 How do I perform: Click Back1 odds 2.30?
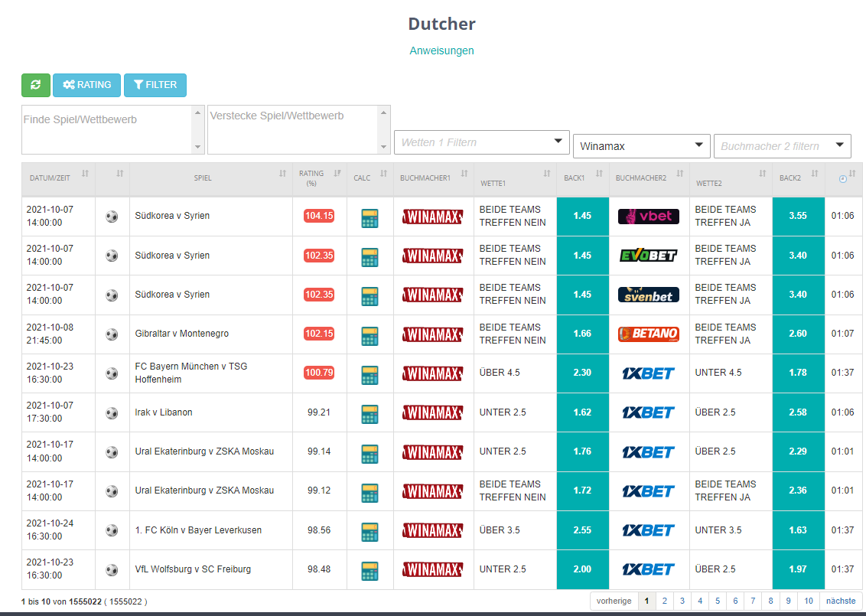[x=583, y=373]
